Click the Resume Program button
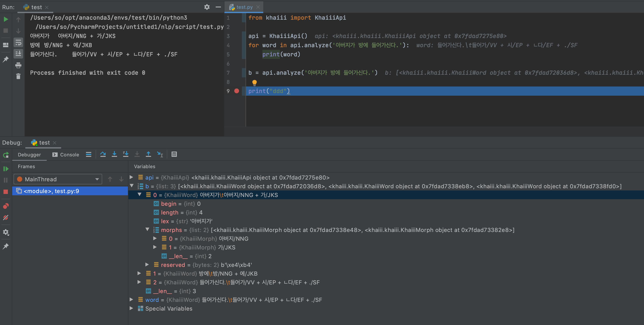644x325 pixels. tap(6, 169)
